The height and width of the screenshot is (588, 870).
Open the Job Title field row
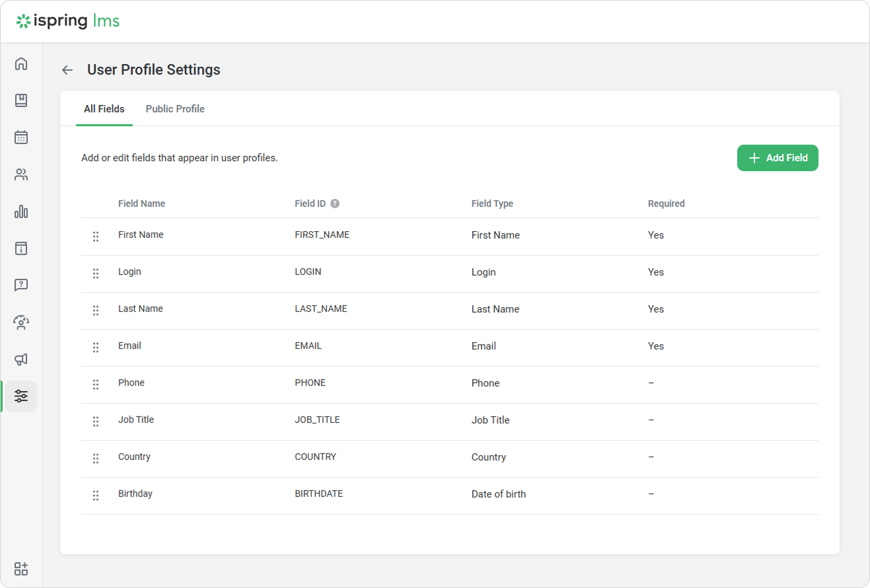[x=136, y=420]
